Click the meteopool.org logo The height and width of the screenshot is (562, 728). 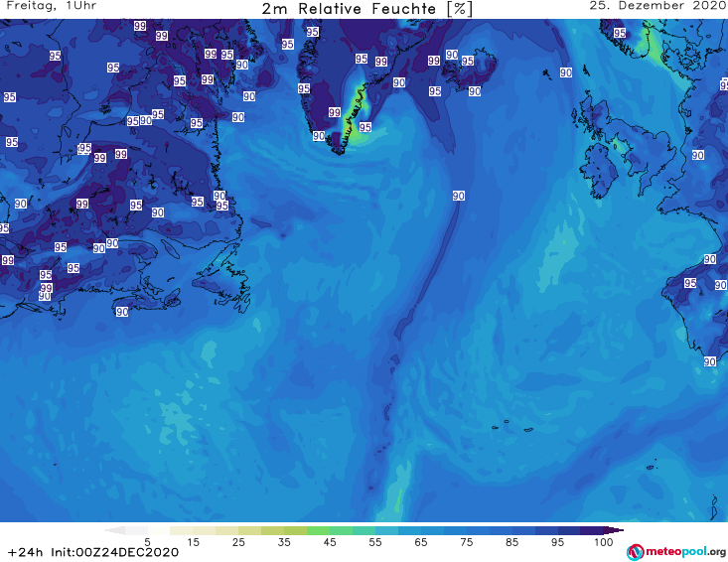676,552
